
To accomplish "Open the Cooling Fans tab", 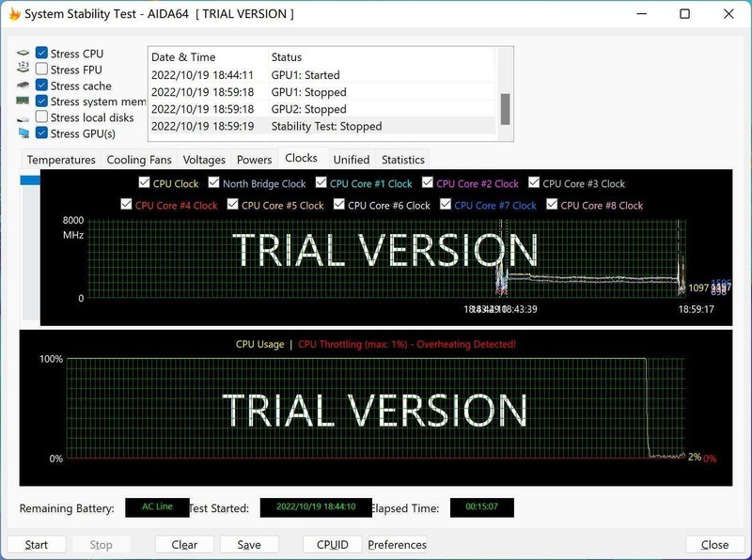I will (139, 160).
